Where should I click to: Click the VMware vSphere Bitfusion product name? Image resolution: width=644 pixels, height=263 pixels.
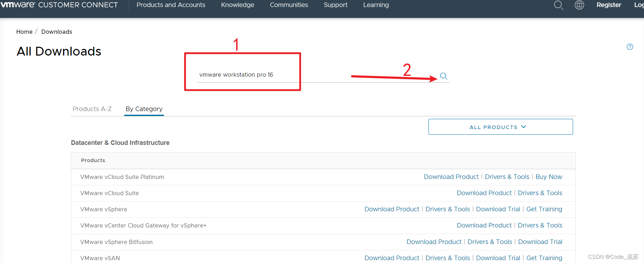coord(117,242)
